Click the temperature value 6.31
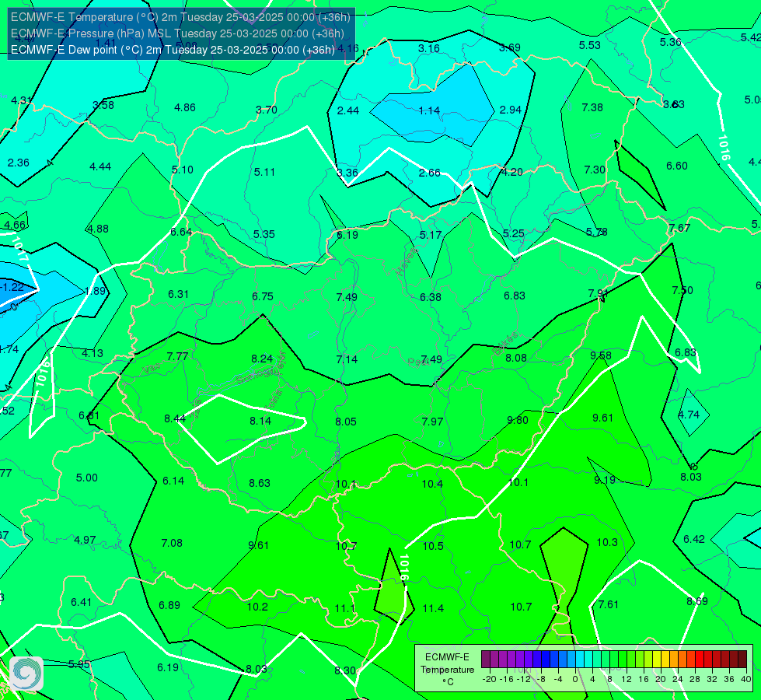 coord(178,294)
